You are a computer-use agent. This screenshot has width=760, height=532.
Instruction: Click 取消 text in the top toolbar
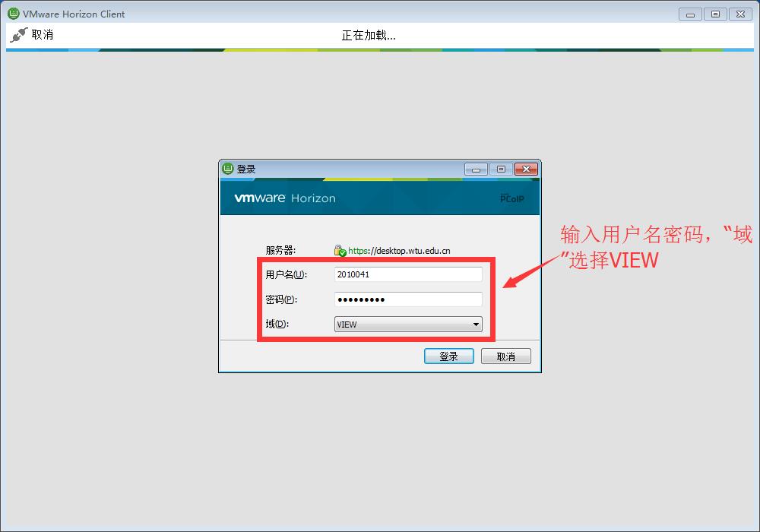coord(43,35)
